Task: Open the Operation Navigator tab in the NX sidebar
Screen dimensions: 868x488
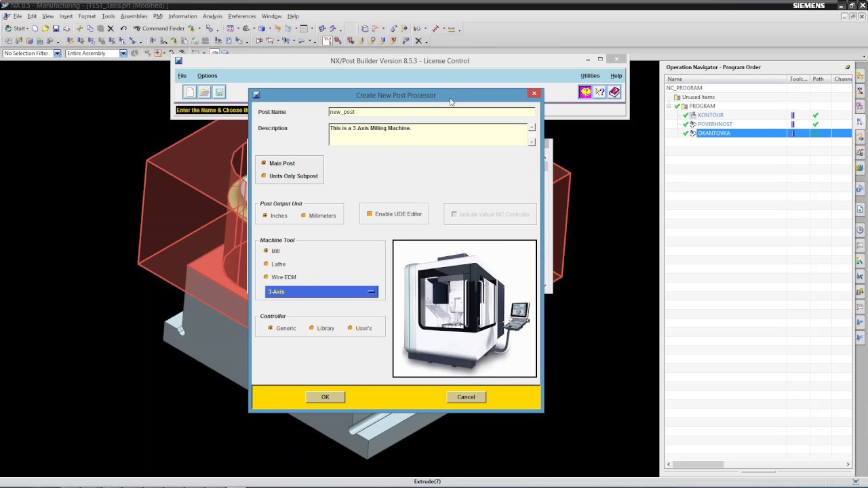Action: click(x=860, y=121)
